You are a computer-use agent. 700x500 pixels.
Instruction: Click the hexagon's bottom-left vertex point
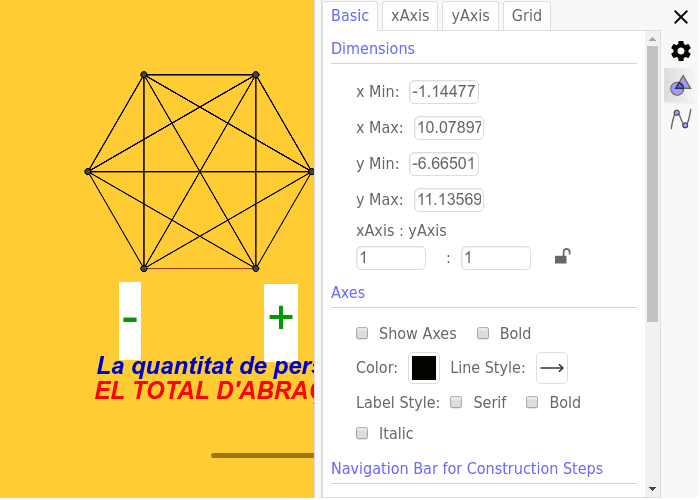coord(144,268)
